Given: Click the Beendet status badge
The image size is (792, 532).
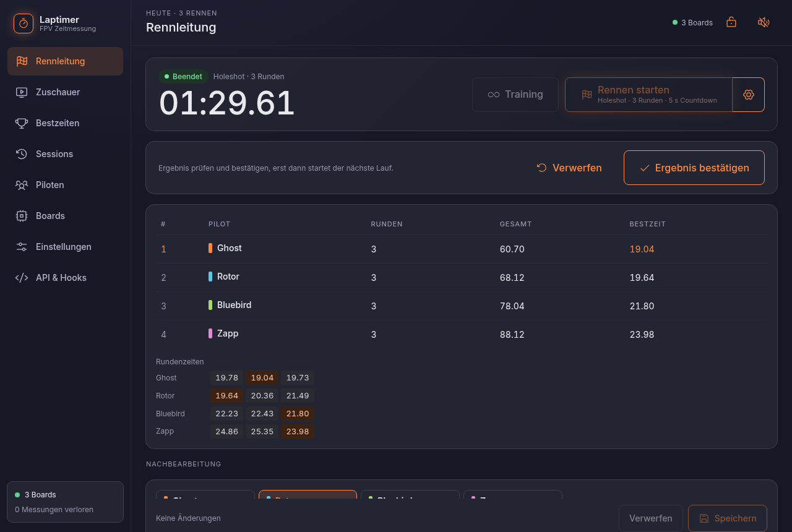Looking at the screenshot, I should (183, 77).
